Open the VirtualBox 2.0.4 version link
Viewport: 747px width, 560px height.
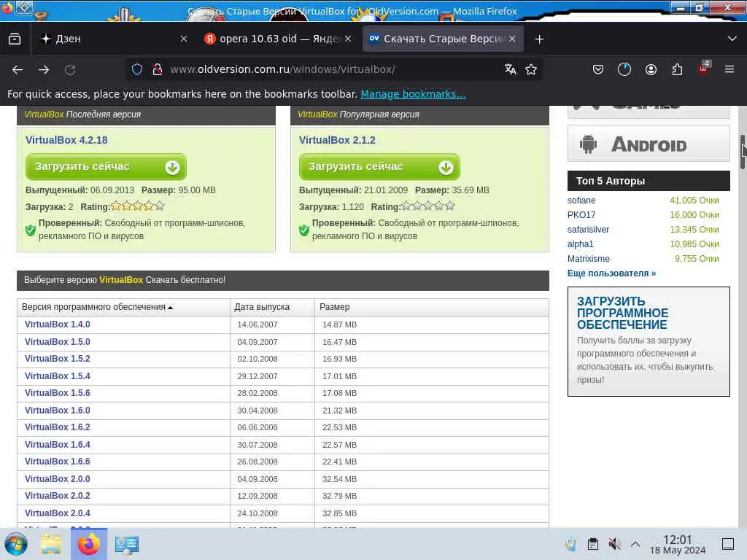[57, 513]
